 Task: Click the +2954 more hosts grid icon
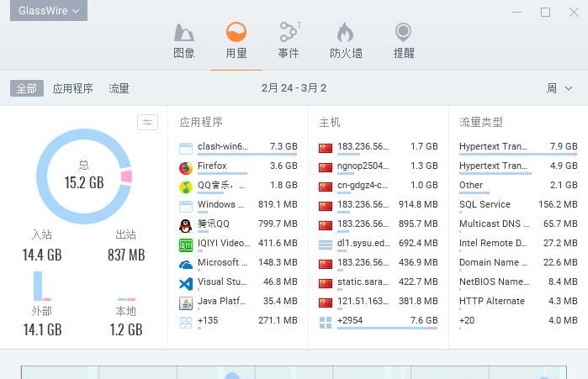(326, 323)
